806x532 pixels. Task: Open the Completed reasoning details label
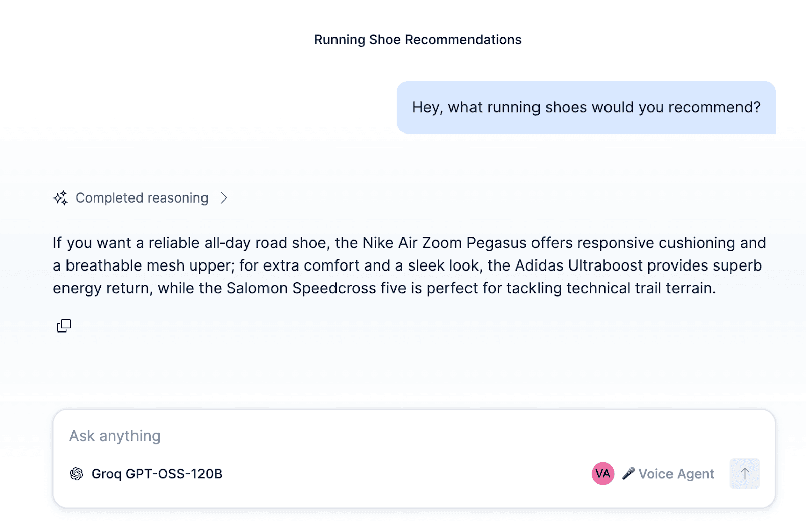point(142,198)
